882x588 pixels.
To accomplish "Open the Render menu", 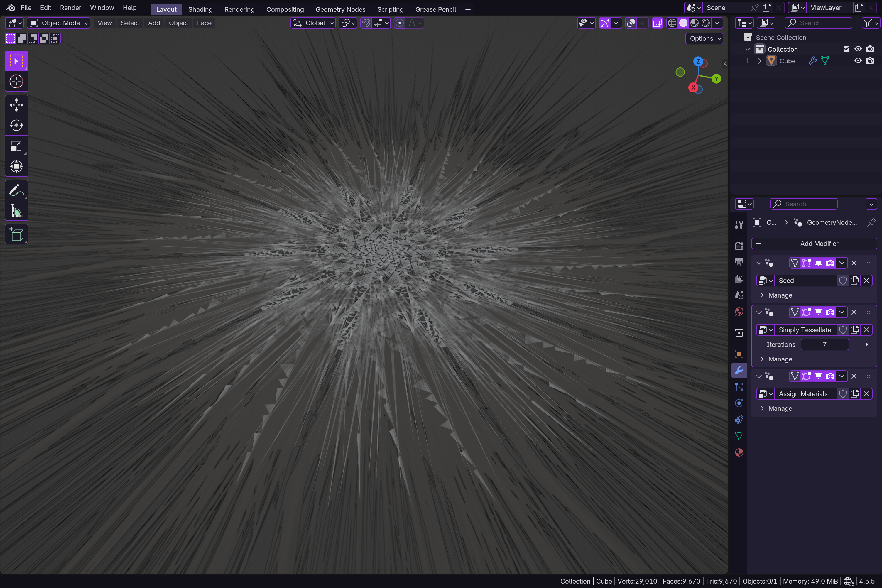I will point(70,8).
